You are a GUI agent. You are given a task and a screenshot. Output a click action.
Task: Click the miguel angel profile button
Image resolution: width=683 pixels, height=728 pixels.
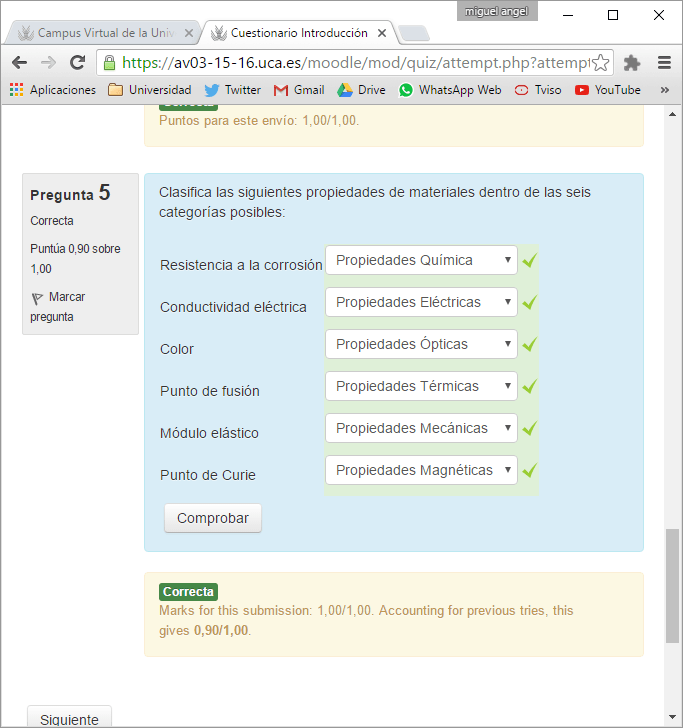click(x=497, y=11)
